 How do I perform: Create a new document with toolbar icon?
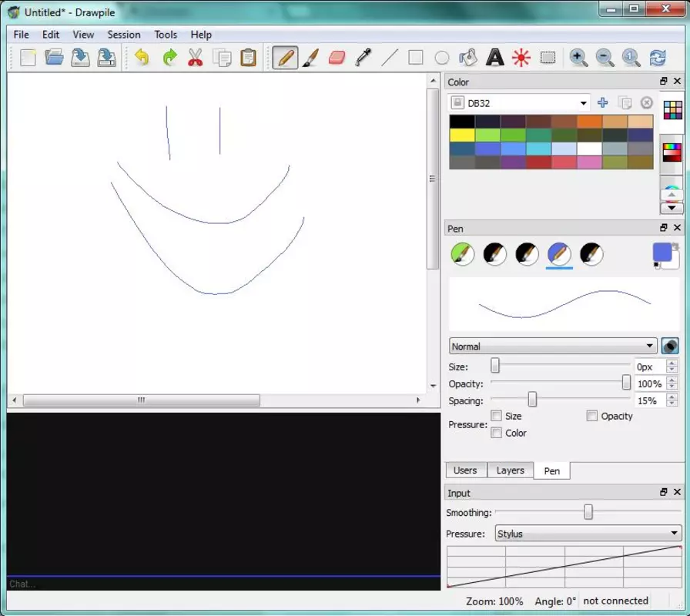point(28,58)
